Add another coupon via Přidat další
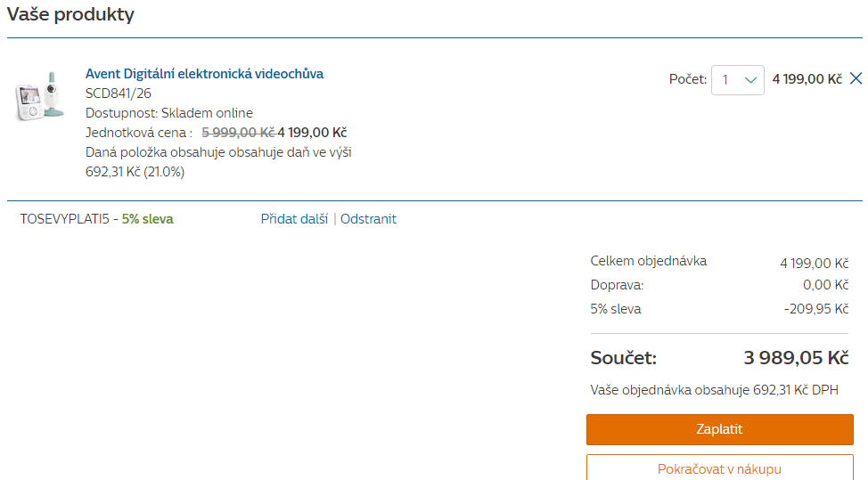 [294, 219]
